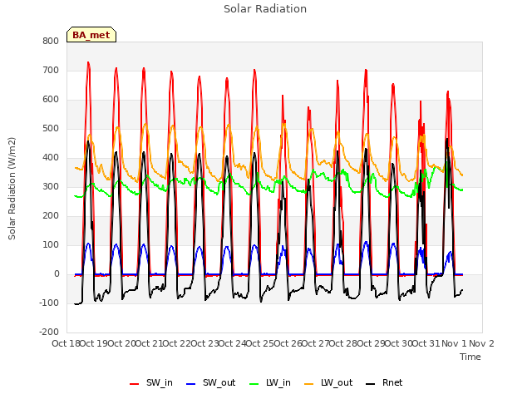
Task: Click the Oct 27 x-axis label
Action: click(316, 343)
